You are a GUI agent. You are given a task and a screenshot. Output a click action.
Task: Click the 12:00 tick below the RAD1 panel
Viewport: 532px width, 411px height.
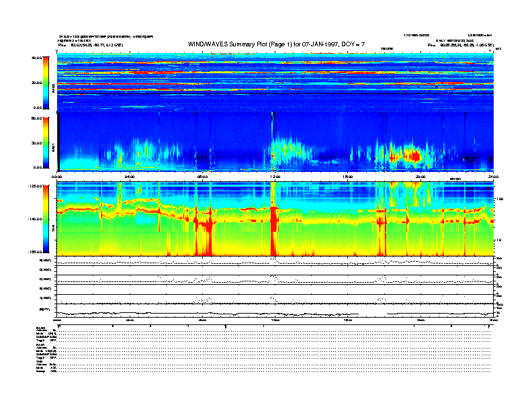[x=275, y=177]
